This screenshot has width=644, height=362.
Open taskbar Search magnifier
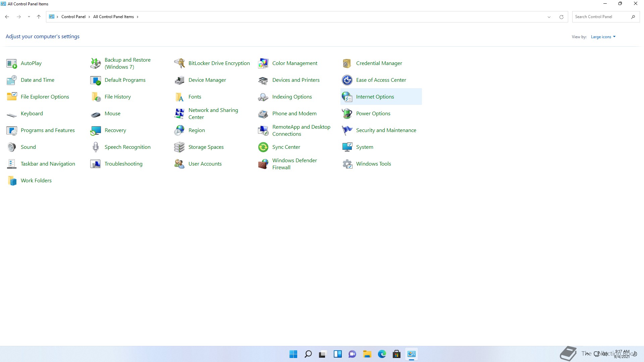(308, 354)
